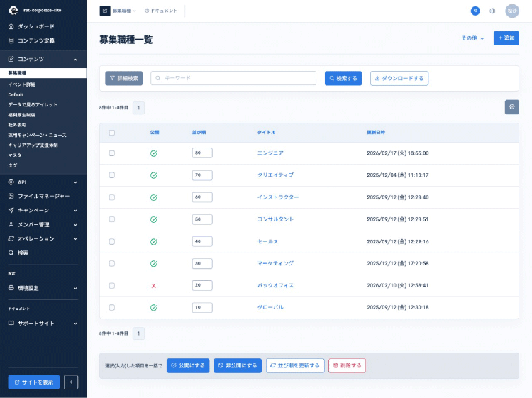Click the blue search icon in header

pyautogui.click(x=475, y=11)
